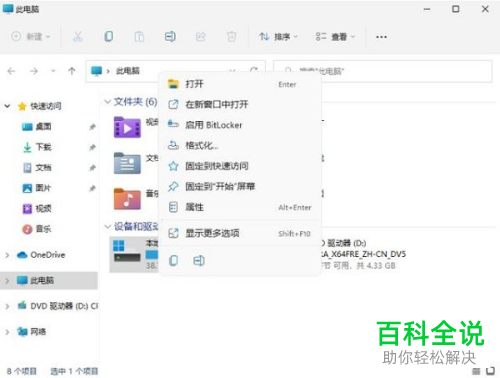Viewport: 500px width, 378px height.
Task: Open the 排序 (Sort) dropdown
Action: coord(278,36)
